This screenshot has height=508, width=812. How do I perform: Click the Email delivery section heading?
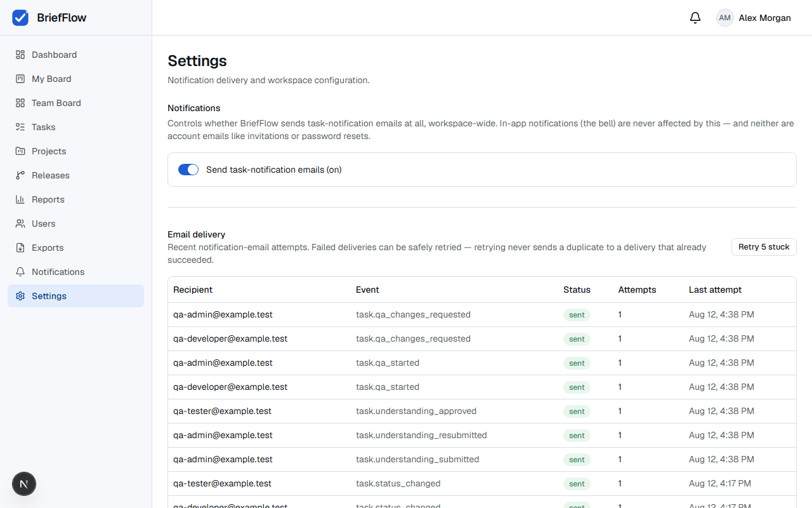coord(196,234)
